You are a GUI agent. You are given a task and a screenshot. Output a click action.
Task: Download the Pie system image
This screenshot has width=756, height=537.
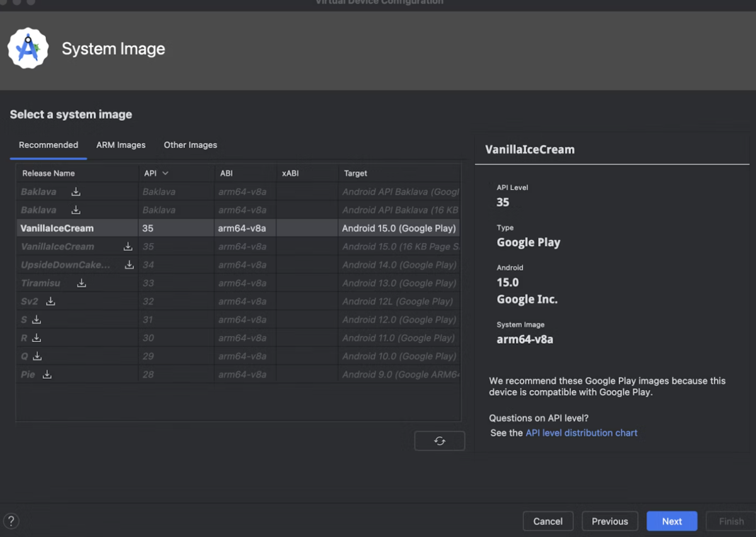coord(47,374)
